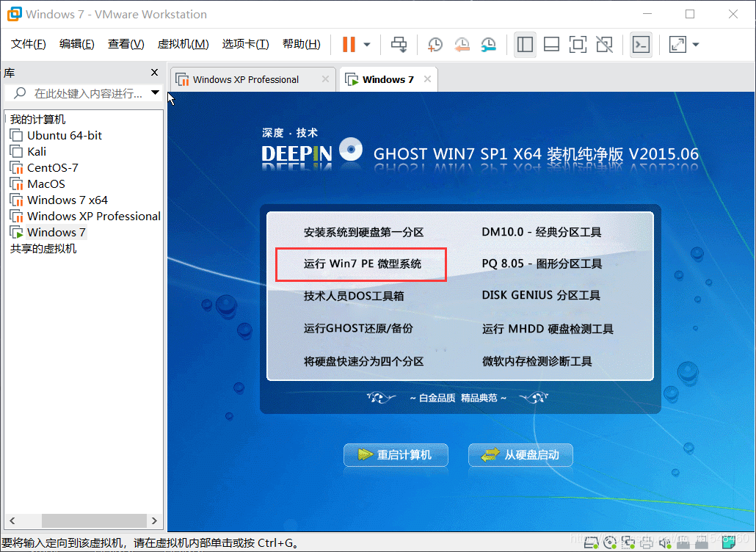Take a snapshot of the VM

[435, 44]
